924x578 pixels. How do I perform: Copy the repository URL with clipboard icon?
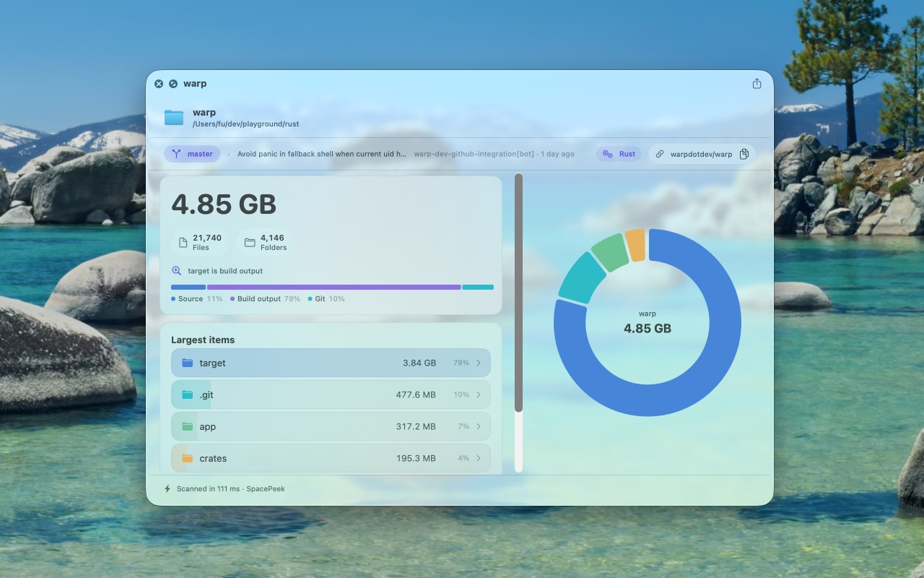744,154
